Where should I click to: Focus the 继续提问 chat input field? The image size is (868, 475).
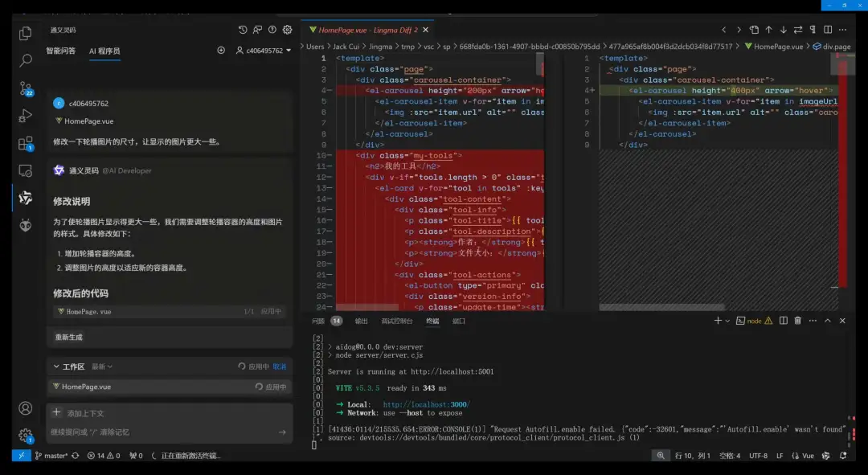point(161,432)
